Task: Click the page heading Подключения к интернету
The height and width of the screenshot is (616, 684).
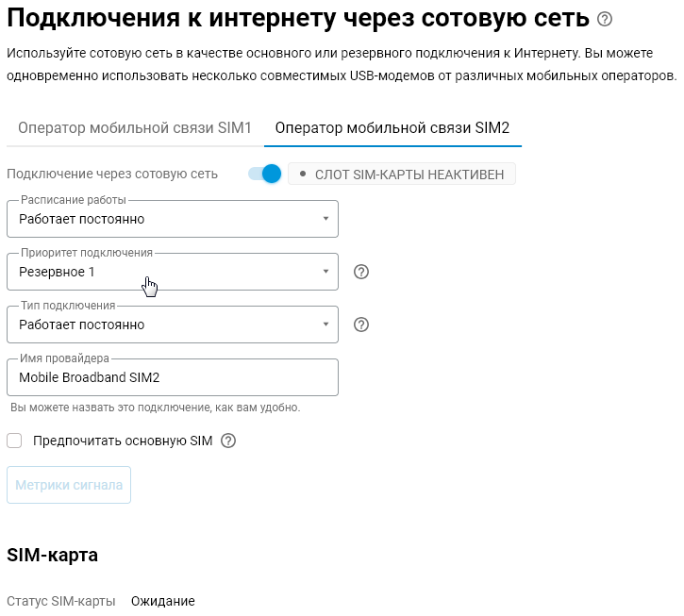Action: pyautogui.click(x=298, y=18)
